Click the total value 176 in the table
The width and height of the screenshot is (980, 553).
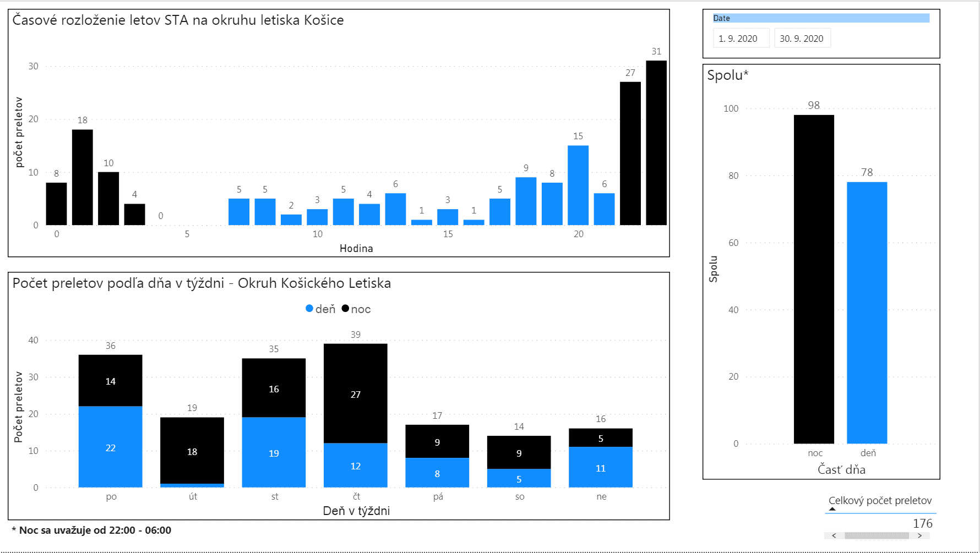tap(922, 523)
